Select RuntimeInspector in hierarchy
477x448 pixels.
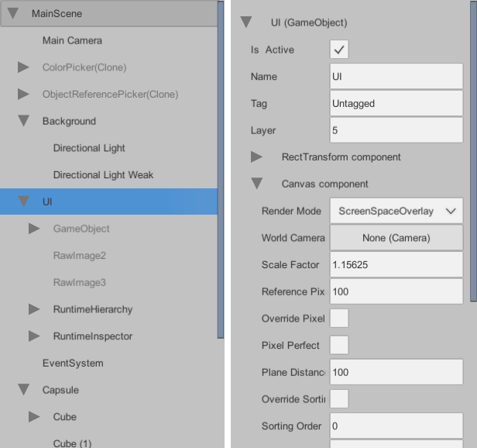click(93, 336)
